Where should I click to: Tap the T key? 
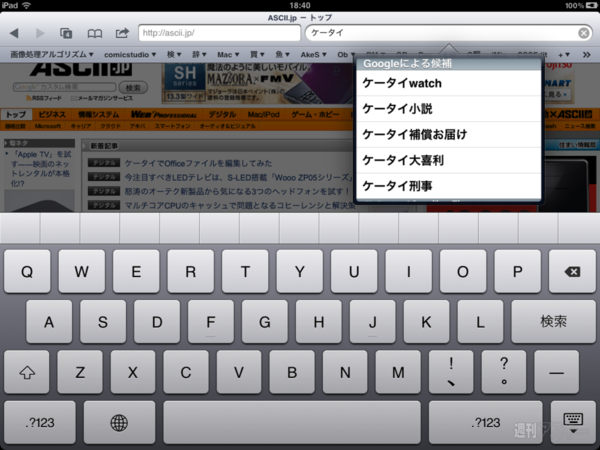tap(245, 272)
